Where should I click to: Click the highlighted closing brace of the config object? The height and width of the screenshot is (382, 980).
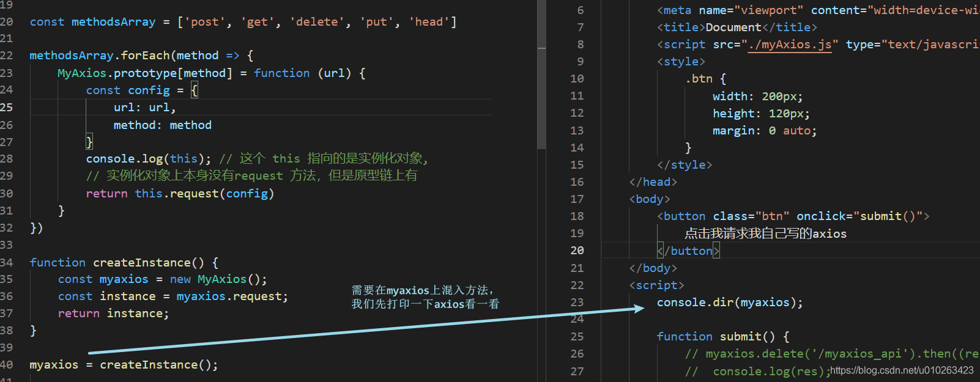click(x=89, y=142)
